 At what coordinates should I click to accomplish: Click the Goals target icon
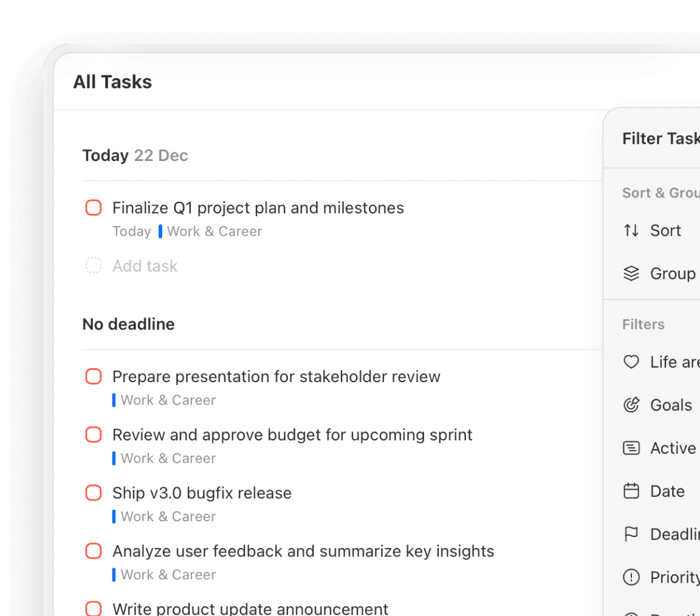coord(631,405)
